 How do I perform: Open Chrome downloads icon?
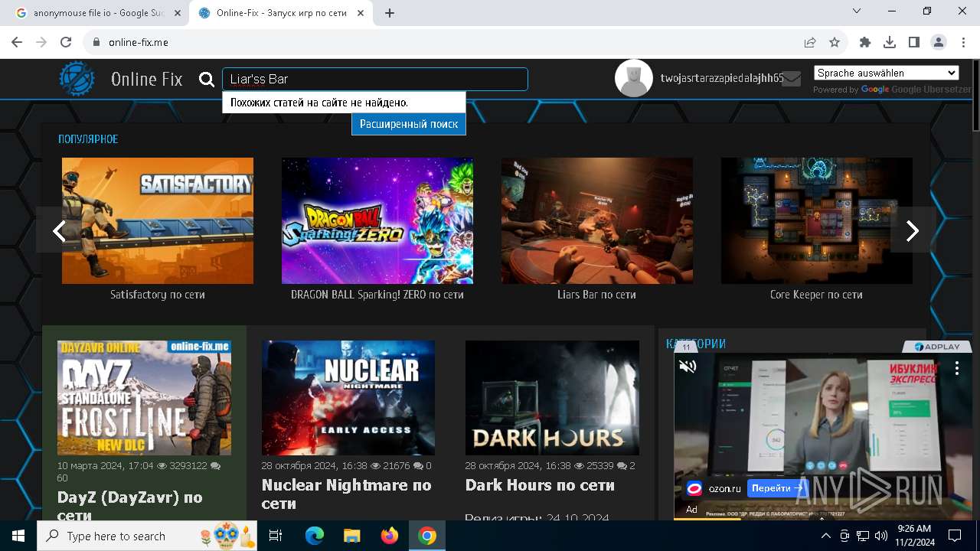coord(890,43)
